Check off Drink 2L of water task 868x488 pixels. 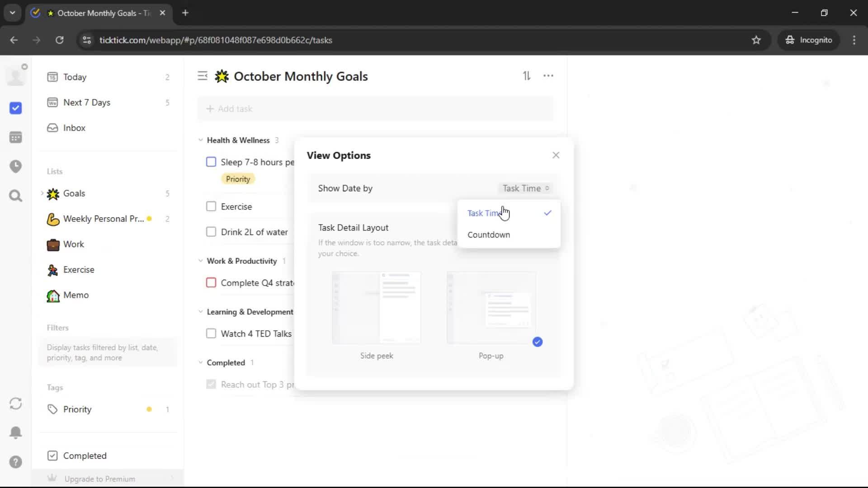(211, 232)
